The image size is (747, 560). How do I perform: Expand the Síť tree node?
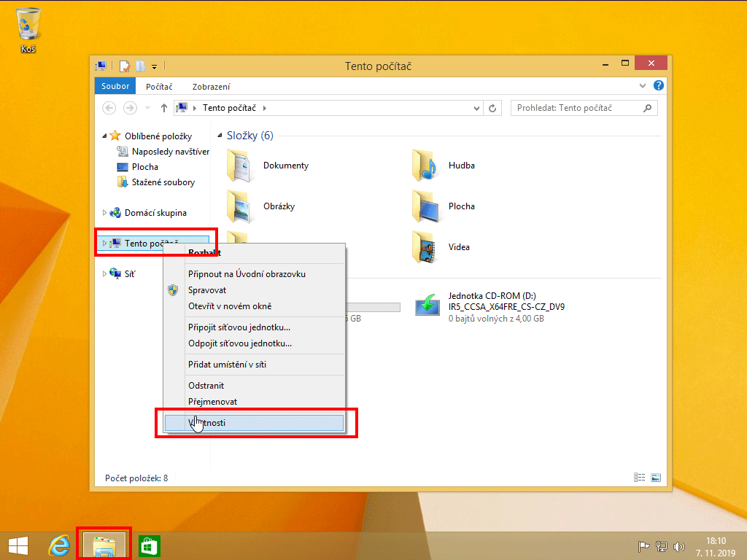pyautogui.click(x=104, y=274)
